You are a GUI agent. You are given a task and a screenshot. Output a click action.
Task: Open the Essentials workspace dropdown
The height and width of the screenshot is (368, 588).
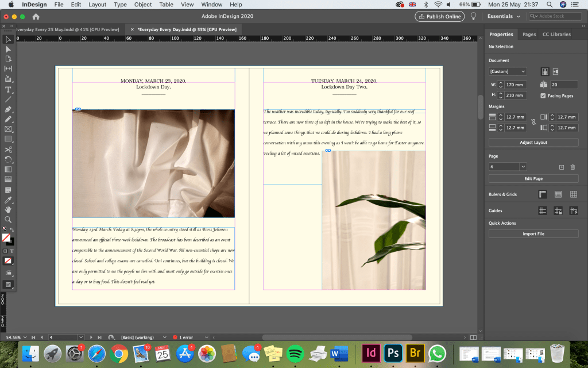503,16
